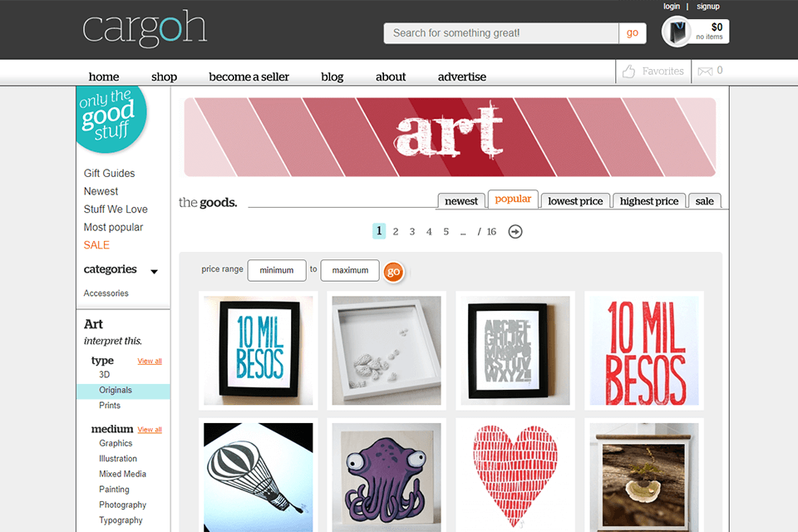Open the about menu item

pyautogui.click(x=391, y=76)
